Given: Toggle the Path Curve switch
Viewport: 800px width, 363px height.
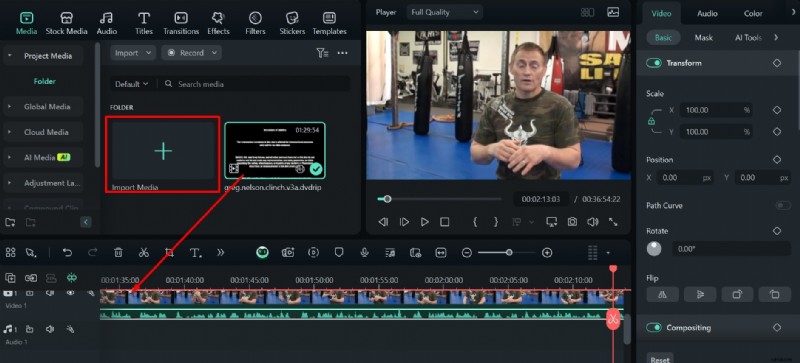Looking at the screenshot, I should pyautogui.click(x=783, y=206).
